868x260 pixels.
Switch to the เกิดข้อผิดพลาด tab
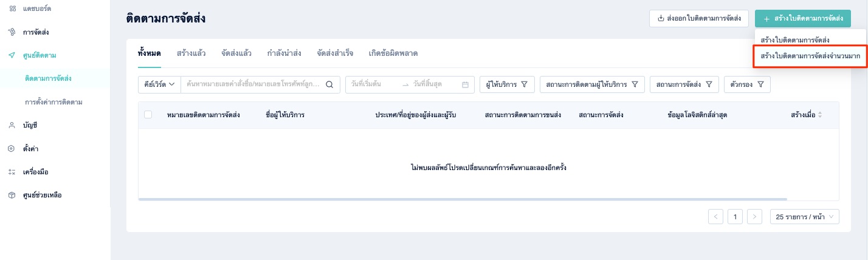(393, 53)
